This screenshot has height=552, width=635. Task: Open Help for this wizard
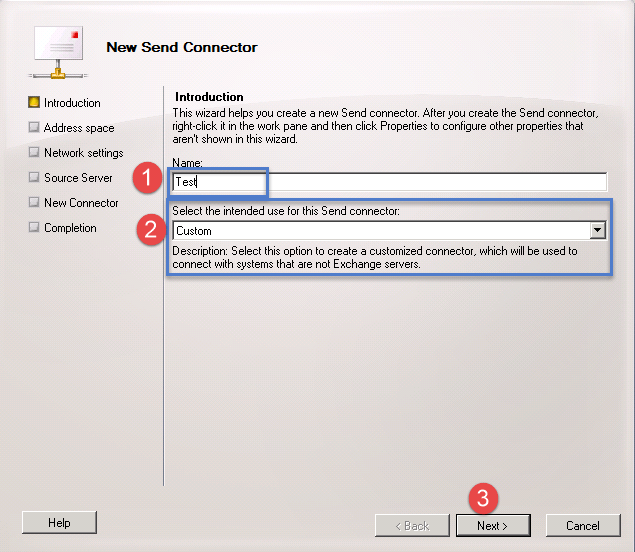click(59, 522)
